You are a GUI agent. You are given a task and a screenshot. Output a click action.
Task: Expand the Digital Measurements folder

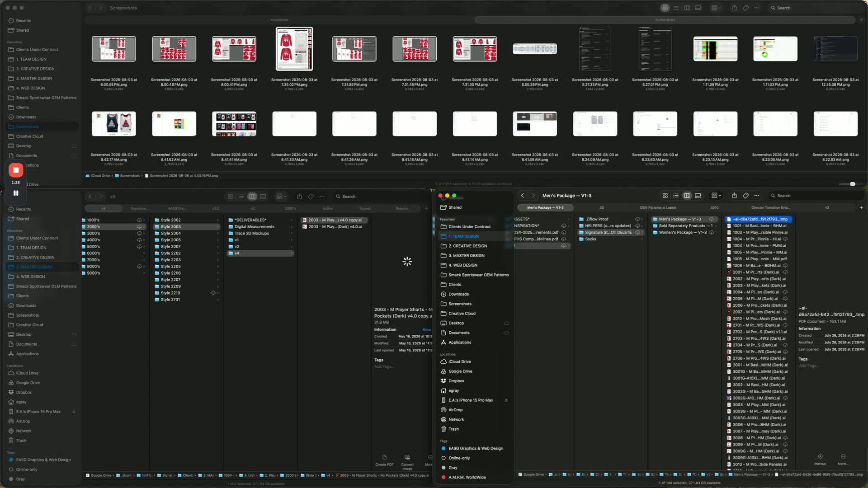point(292,227)
